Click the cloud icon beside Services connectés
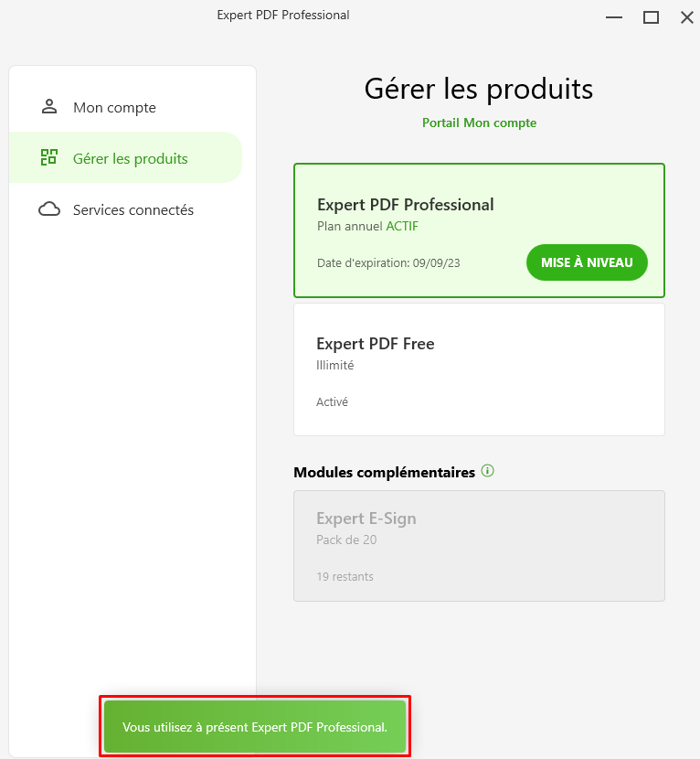 (x=49, y=209)
